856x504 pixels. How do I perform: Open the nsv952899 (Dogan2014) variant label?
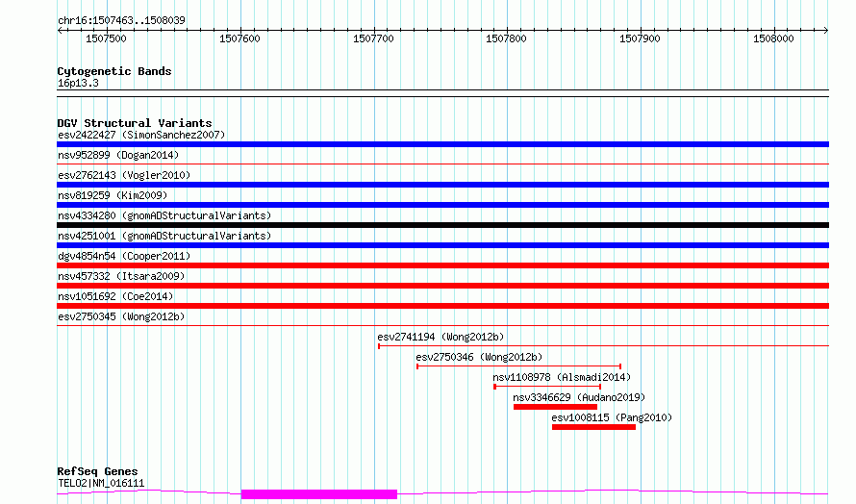coord(118,155)
